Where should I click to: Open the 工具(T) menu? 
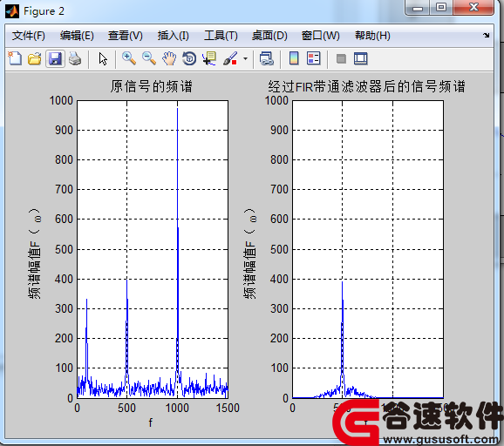pyautogui.click(x=221, y=36)
